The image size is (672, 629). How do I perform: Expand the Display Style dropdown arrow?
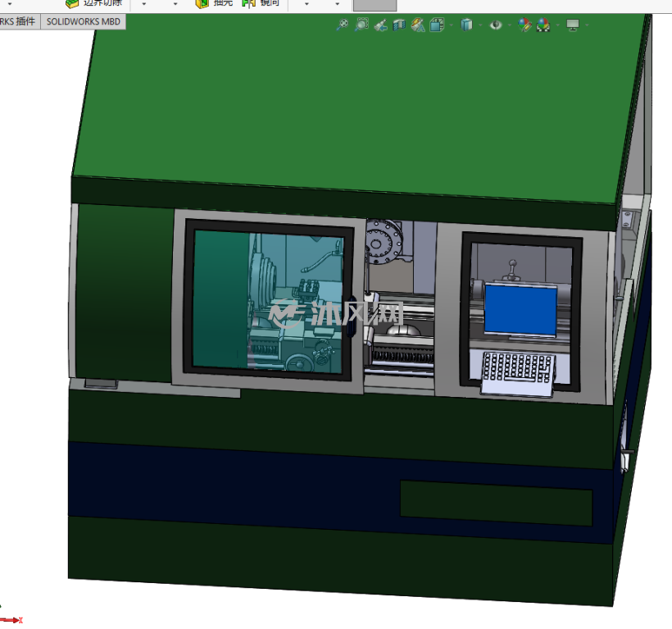tap(480, 25)
